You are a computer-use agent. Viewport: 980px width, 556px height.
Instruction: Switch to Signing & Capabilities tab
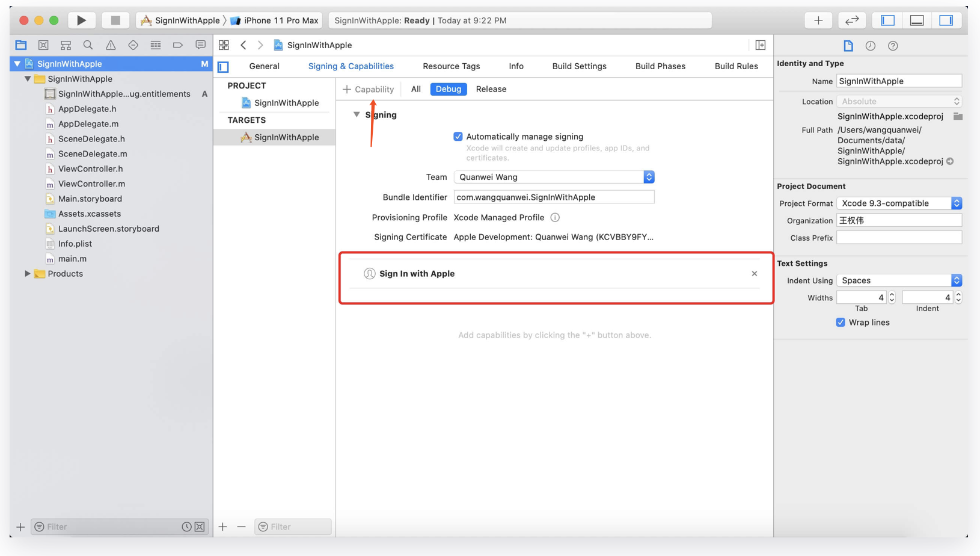point(351,66)
